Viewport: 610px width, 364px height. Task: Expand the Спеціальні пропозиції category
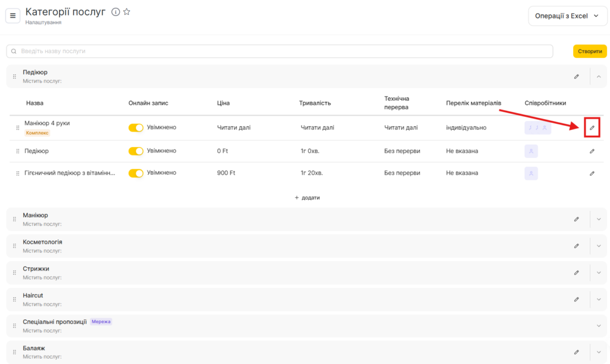point(599,326)
